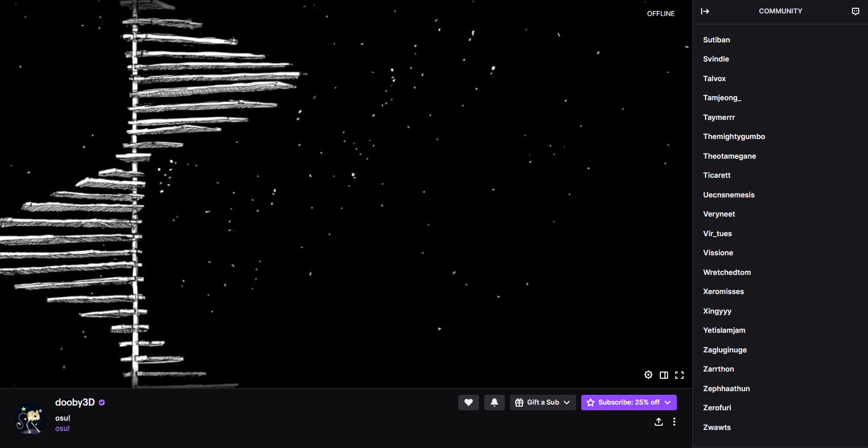
Task: Open the dooby3D channel avatar
Action: click(30, 418)
